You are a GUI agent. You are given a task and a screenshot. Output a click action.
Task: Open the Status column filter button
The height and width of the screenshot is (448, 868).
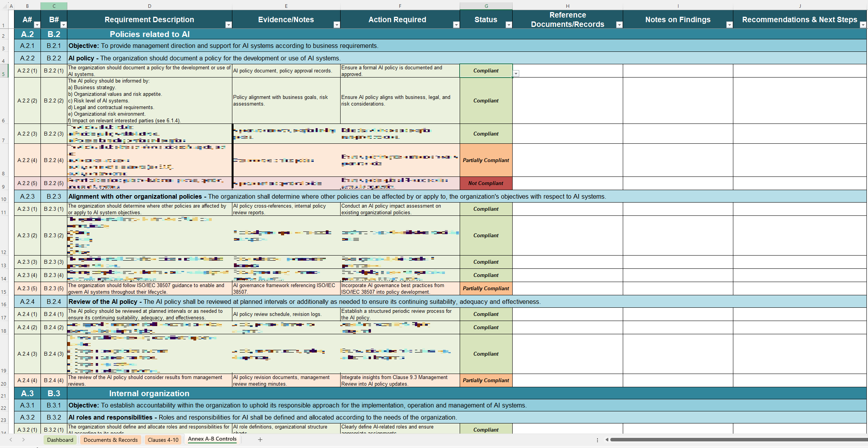tap(508, 25)
